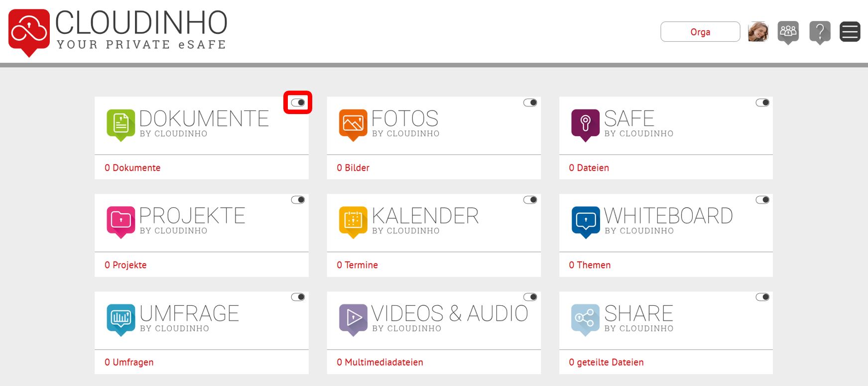Toggle the Videos & Audio module switch
Screen dimensions: 868x386
click(530, 297)
